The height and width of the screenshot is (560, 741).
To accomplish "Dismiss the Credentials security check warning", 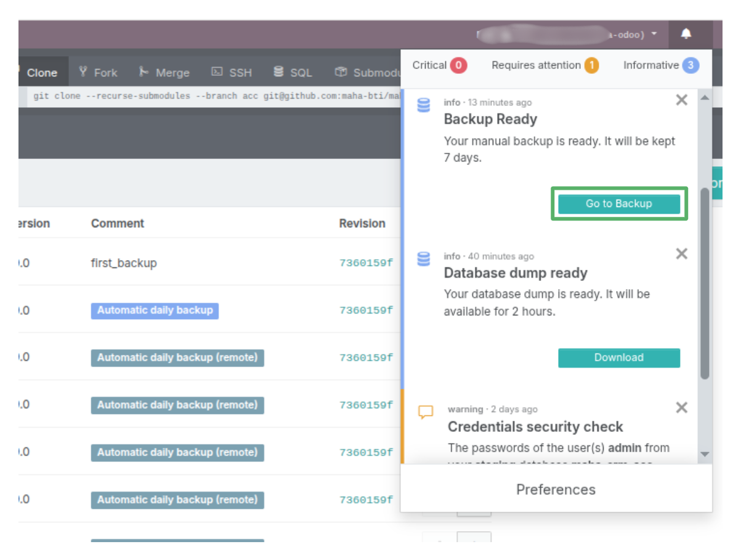I will [681, 407].
